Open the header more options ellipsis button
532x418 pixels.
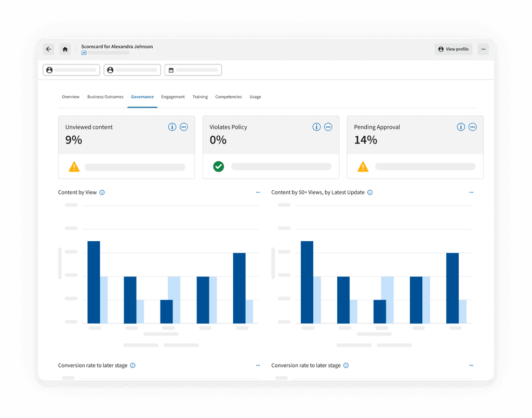(483, 49)
